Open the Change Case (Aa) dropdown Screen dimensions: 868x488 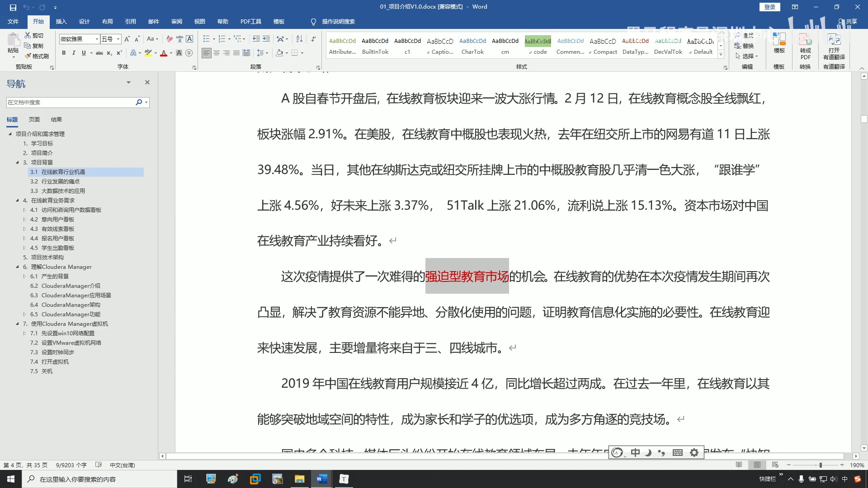152,39
